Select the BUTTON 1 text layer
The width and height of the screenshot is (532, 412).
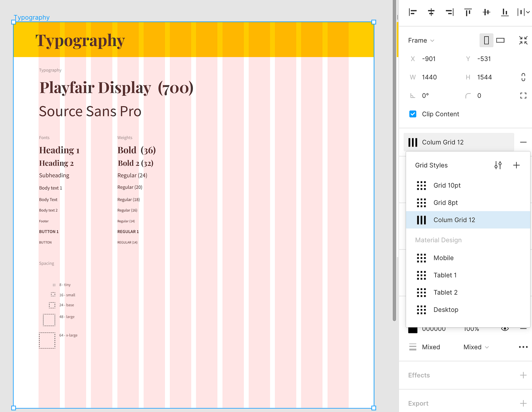point(49,232)
